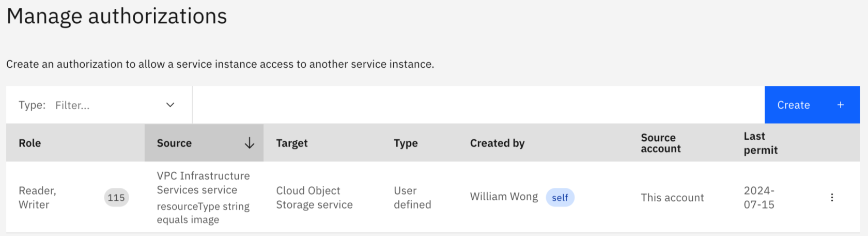The image size is (868, 236).
Task: Click the Create authorization button
Action: (x=812, y=105)
